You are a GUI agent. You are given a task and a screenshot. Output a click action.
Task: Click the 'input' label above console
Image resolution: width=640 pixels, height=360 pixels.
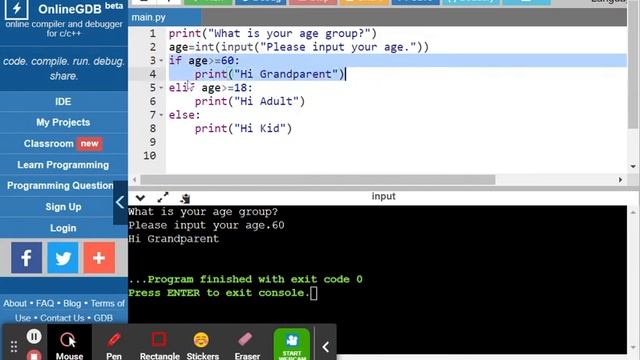click(383, 196)
